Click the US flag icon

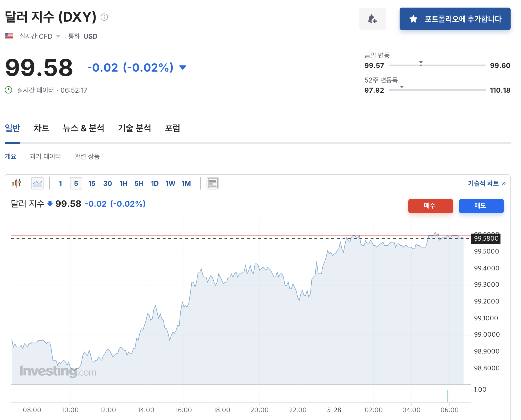(9, 36)
